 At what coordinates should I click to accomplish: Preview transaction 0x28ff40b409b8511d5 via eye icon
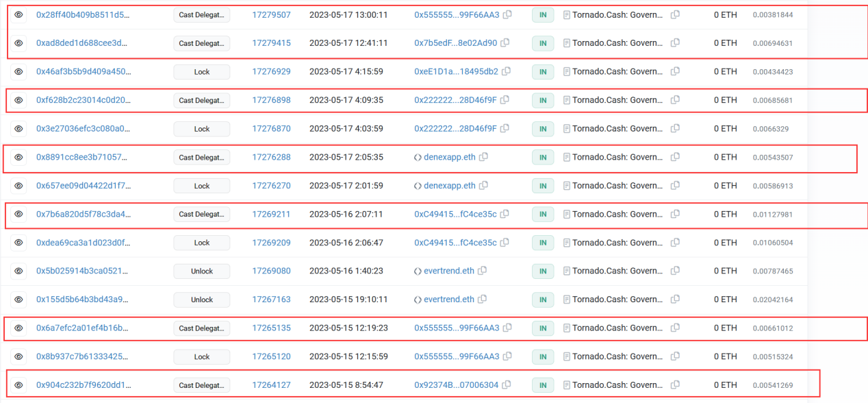pyautogui.click(x=18, y=14)
